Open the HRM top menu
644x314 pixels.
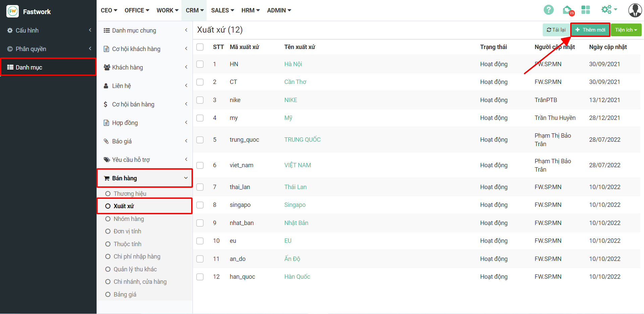point(250,10)
